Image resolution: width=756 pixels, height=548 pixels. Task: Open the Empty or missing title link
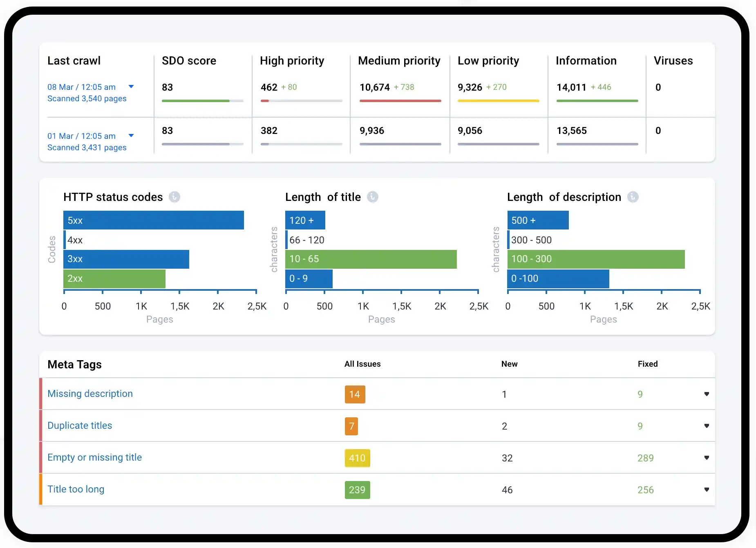pyautogui.click(x=94, y=457)
